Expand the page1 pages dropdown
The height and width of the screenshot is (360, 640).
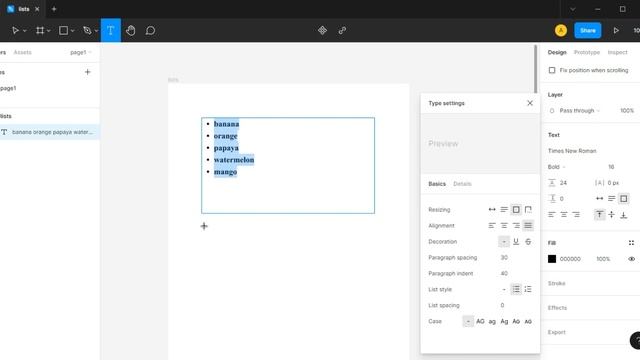(x=81, y=53)
